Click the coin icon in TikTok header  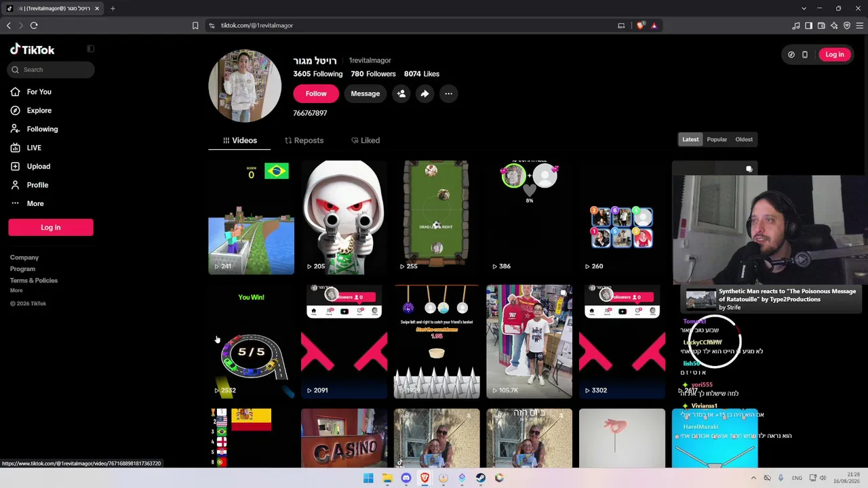[791, 55]
